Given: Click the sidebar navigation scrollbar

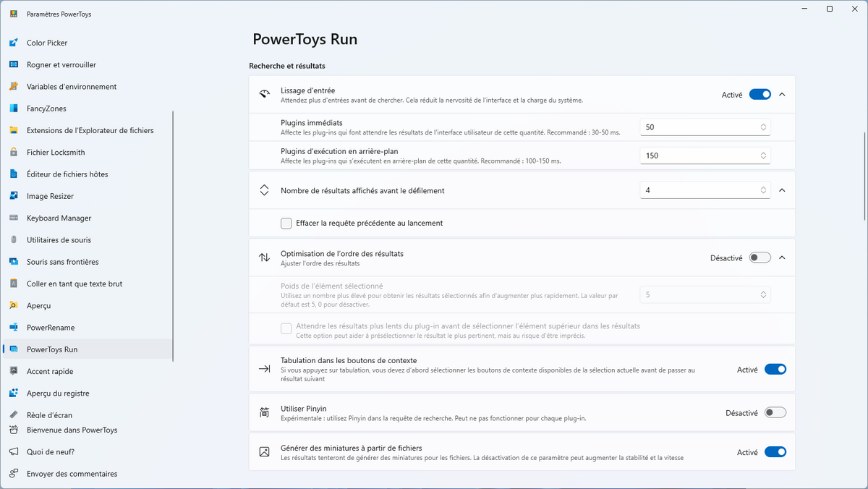Looking at the screenshot, I should (x=173, y=235).
